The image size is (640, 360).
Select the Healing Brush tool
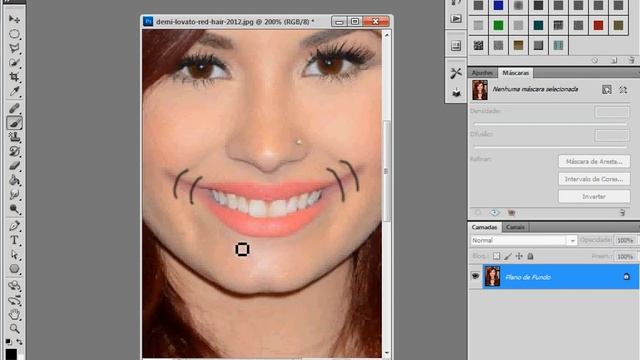[x=14, y=108]
